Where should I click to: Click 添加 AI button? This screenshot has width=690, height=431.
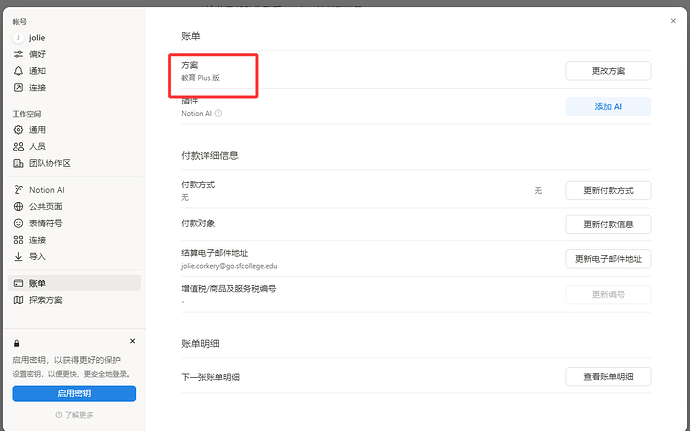tap(608, 107)
